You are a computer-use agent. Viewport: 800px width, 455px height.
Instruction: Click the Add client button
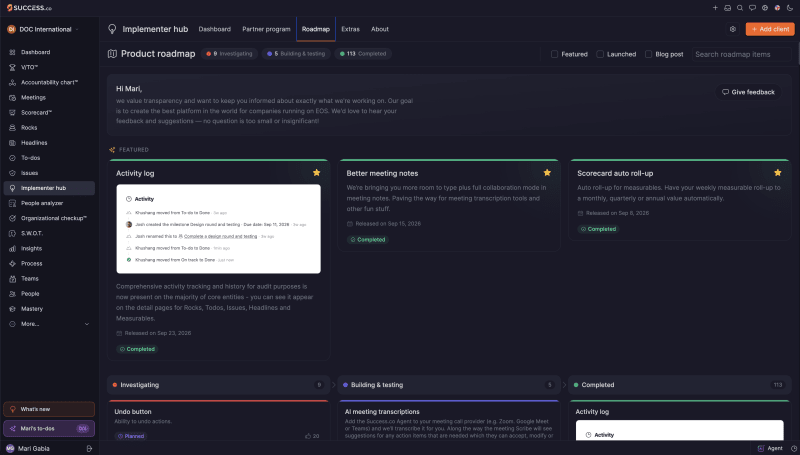[770, 29]
